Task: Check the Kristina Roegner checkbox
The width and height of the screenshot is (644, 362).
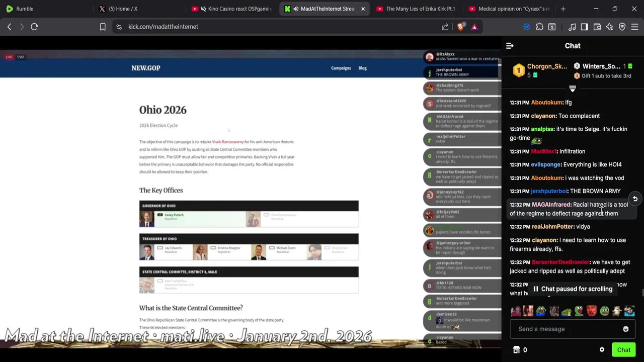Action: 213,248
